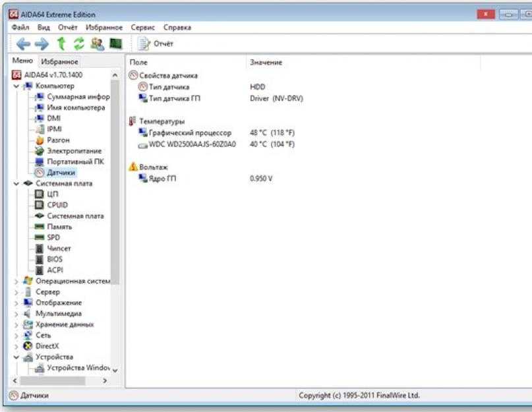This screenshot has width=532, height=412.
Task: Open the Избранное menu in menu bar
Action: coord(104,28)
